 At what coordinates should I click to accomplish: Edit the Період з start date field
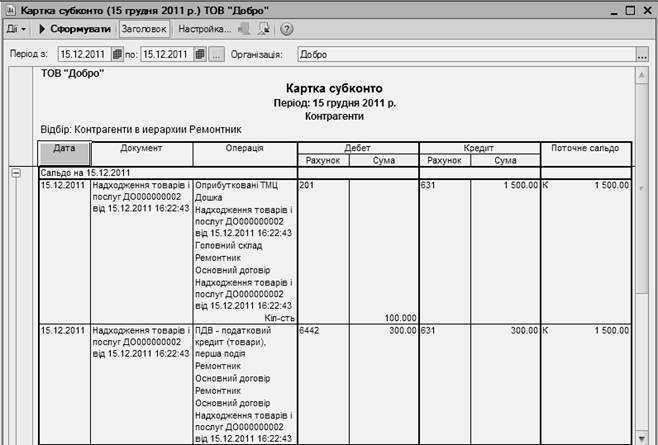tap(84, 54)
